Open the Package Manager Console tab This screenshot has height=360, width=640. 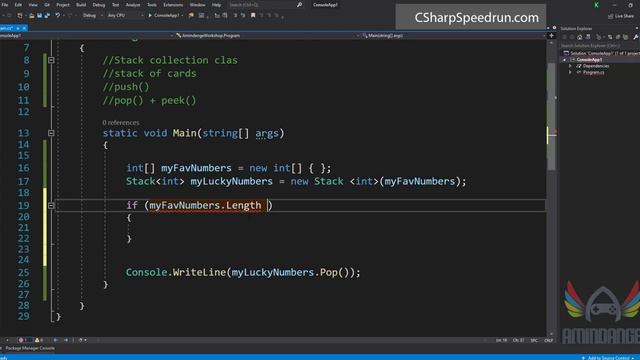click(x=30, y=348)
